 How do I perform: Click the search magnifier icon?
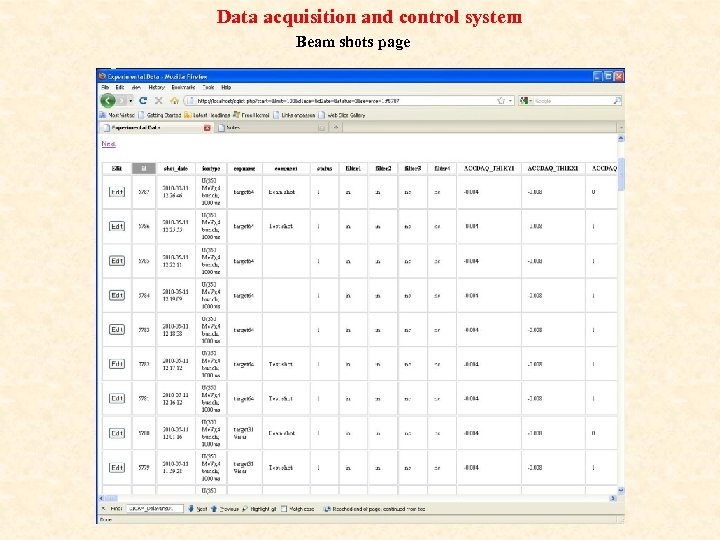(x=617, y=100)
